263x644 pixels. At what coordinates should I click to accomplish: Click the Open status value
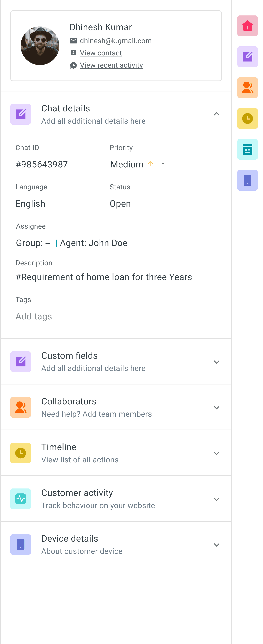pyautogui.click(x=120, y=204)
